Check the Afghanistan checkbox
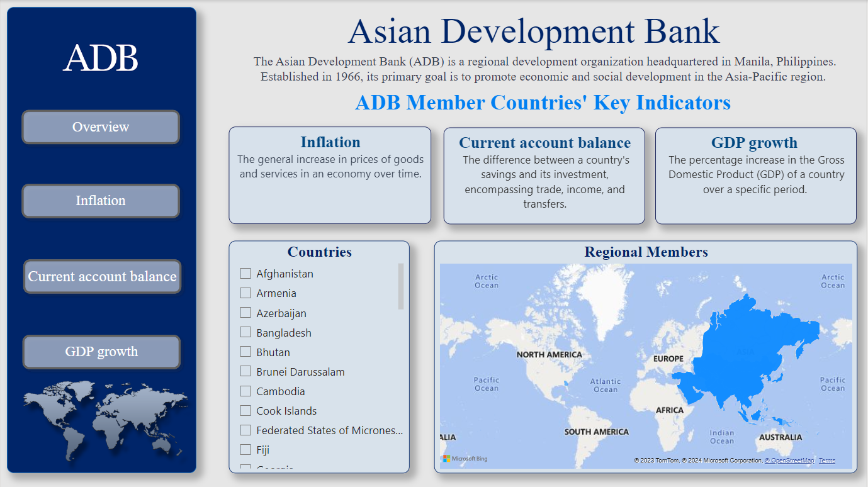 point(245,274)
